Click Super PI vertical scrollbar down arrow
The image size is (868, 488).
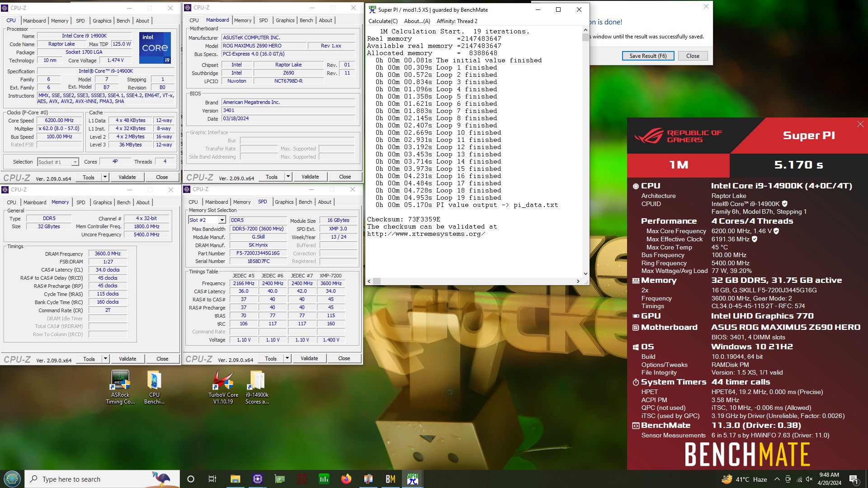pyautogui.click(x=585, y=273)
